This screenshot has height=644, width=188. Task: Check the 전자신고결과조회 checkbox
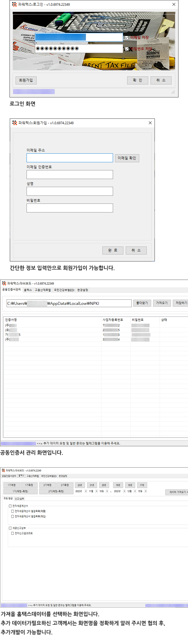[x=13, y=533]
